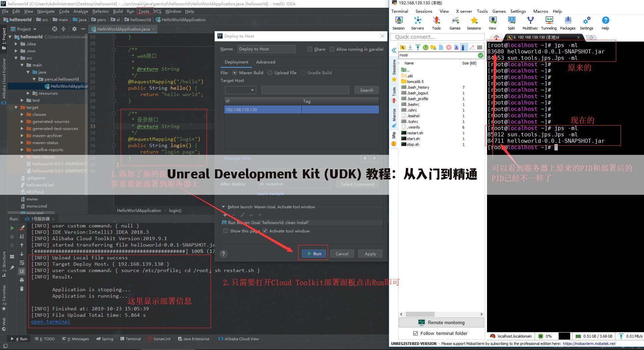Click the Apply button
Screen dimensions: 644x350
point(370,254)
